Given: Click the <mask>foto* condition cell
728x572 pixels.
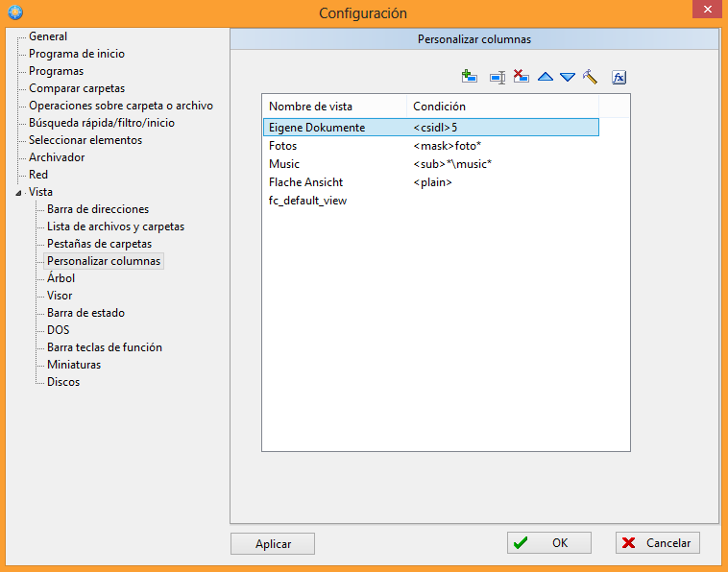Looking at the screenshot, I should click(x=448, y=146).
